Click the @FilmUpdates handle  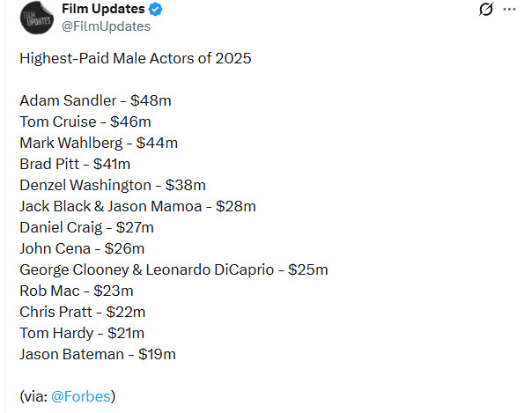tap(106, 26)
